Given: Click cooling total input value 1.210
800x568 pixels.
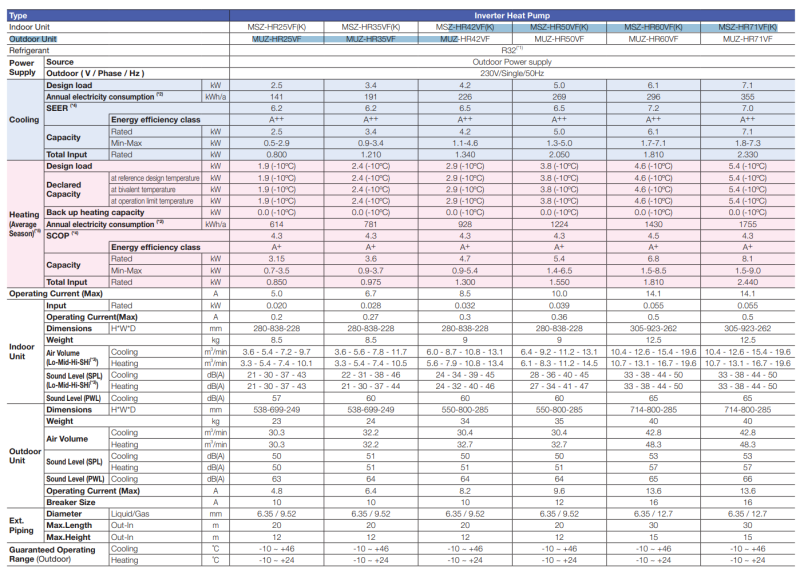Looking at the screenshot, I should (371, 155).
